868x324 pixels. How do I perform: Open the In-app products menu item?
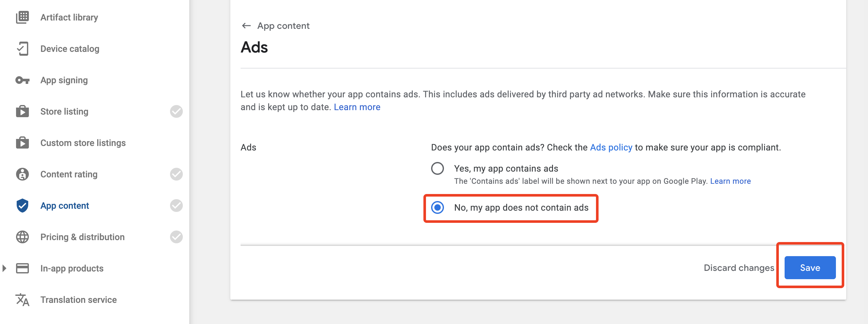point(72,269)
